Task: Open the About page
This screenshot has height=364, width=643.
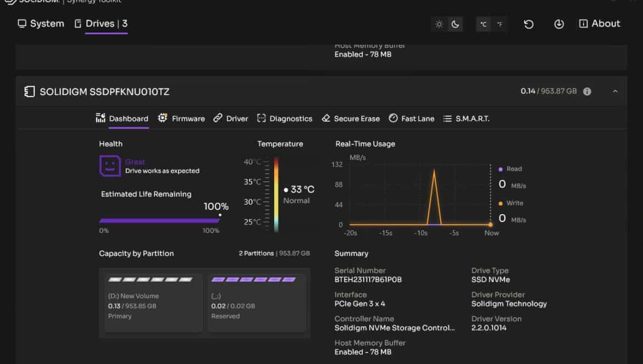Action: pyautogui.click(x=600, y=24)
